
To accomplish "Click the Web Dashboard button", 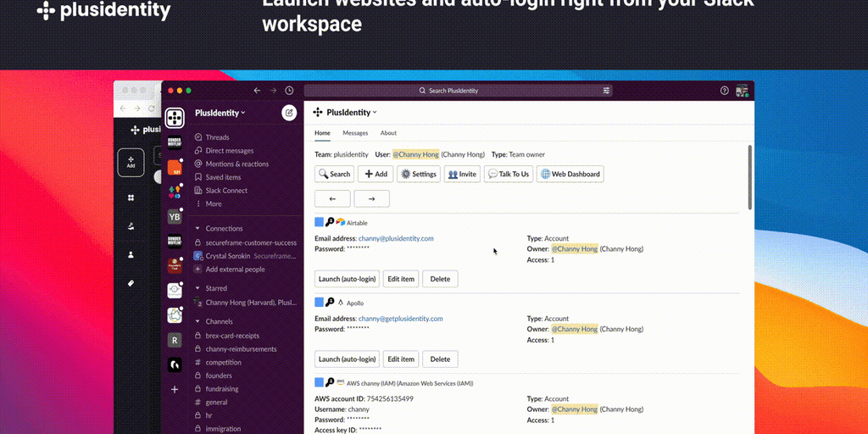I will (x=570, y=174).
